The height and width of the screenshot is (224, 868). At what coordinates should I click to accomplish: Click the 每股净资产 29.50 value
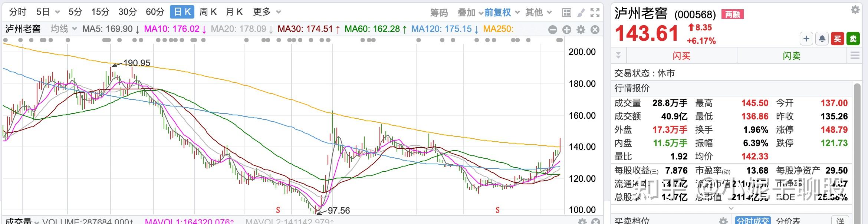pyautogui.click(x=836, y=171)
